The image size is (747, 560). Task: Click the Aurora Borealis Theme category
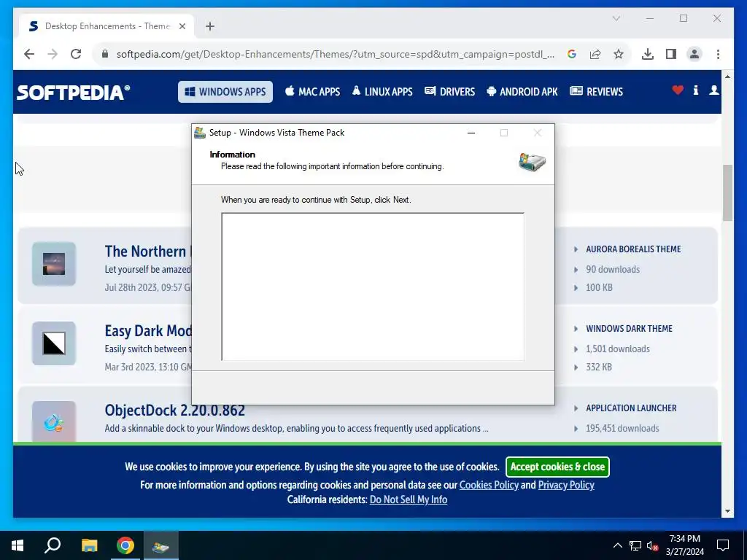pos(633,249)
